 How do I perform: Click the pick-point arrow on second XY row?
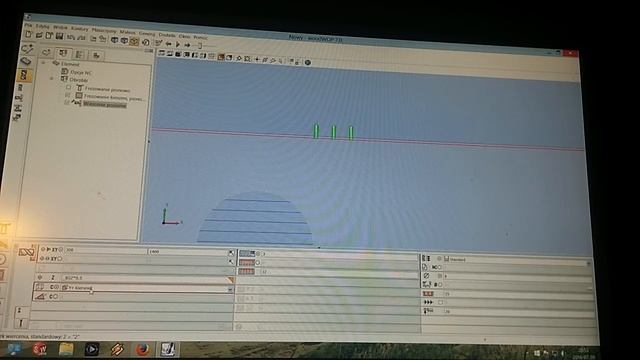click(x=231, y=262)
